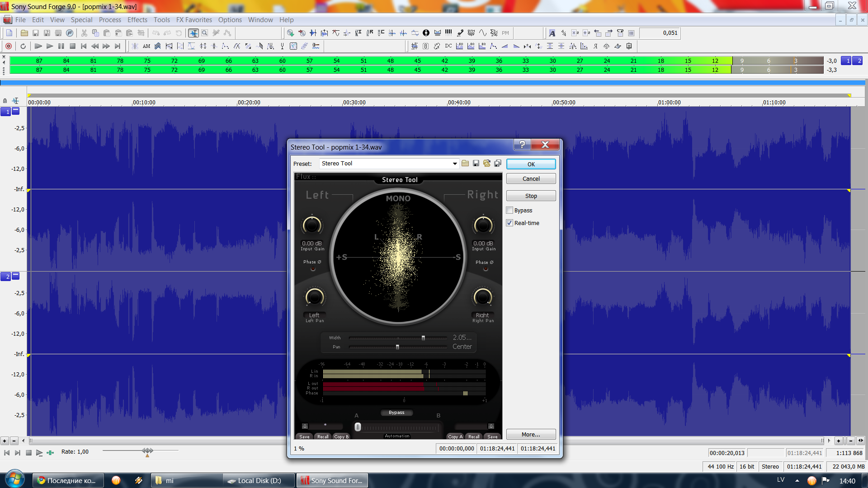Screen dimensions: 868x488
Task: Click Rewind in transport toolbar
Action: click(x=95, y=46)
